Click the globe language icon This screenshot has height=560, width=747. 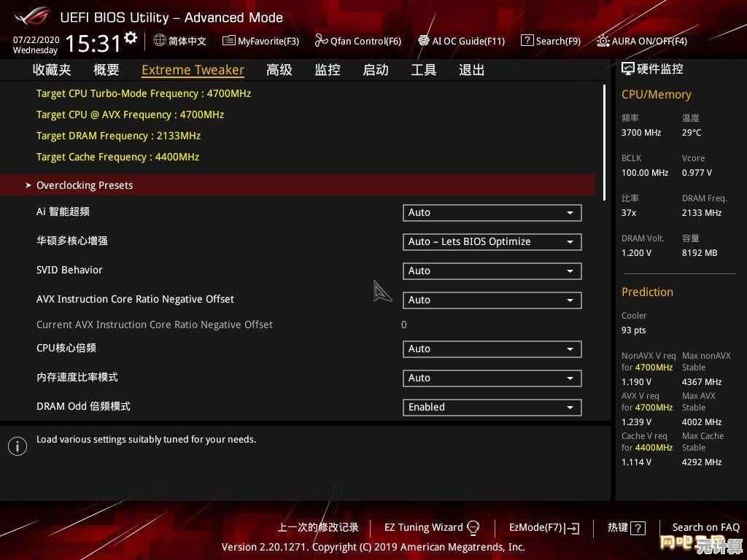point(160,41)
